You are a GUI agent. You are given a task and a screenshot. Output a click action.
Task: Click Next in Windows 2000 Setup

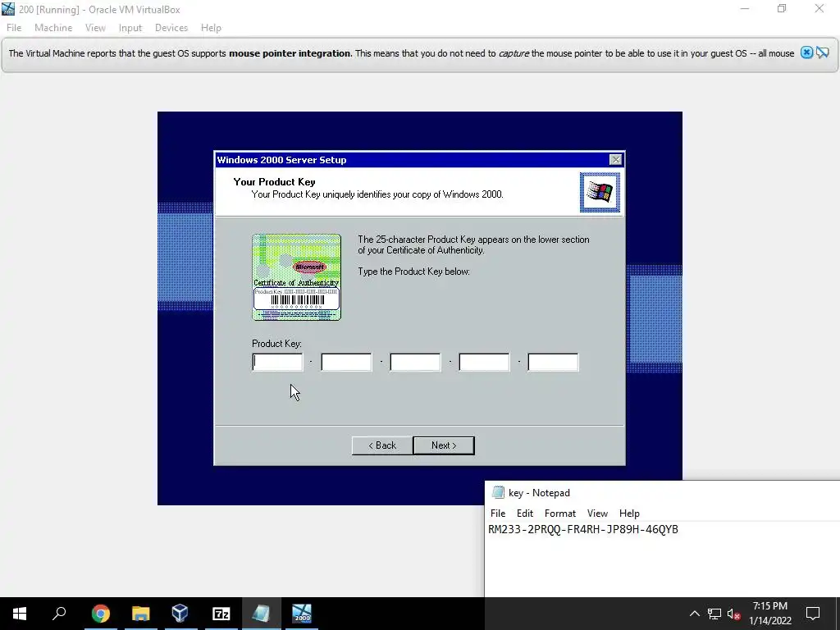point(444,445)
